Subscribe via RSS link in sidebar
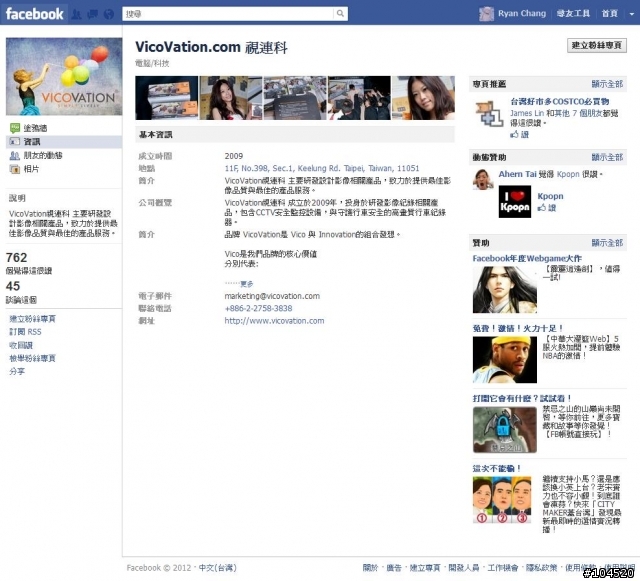Image resolution: width=640 pixels, height=581 pixels. click(25, 332)
